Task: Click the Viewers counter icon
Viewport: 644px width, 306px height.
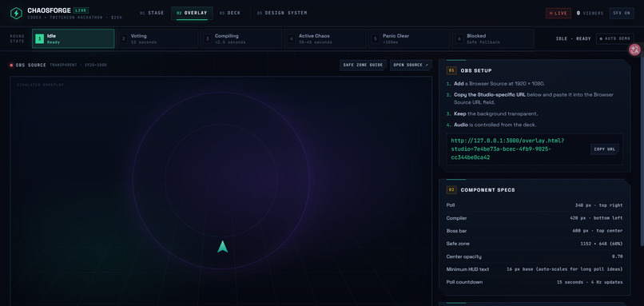Action: (578, 13)
